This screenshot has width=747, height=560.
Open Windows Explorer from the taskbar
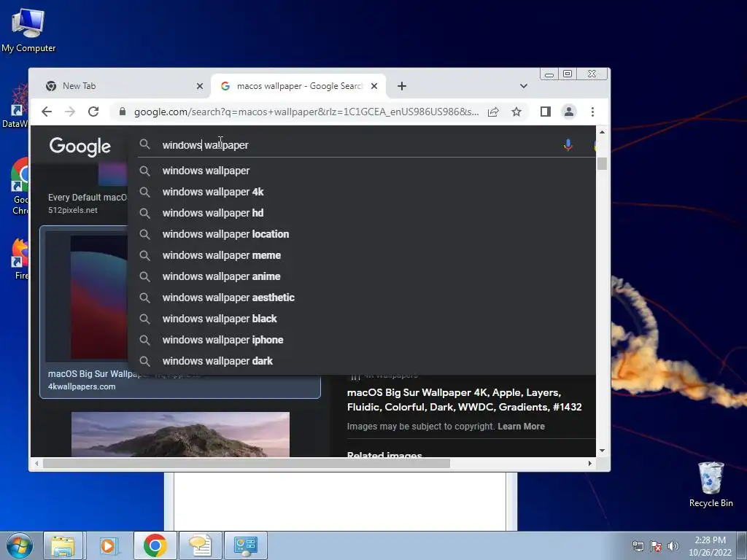[63, 545]
